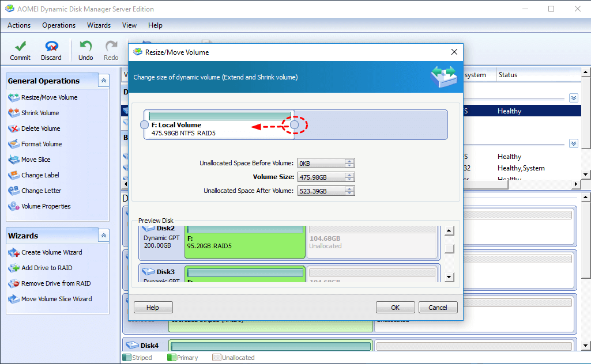Increase Unallocated Space After Volume spinner
The height and width of the screenshot is (364, 591).
349,188
